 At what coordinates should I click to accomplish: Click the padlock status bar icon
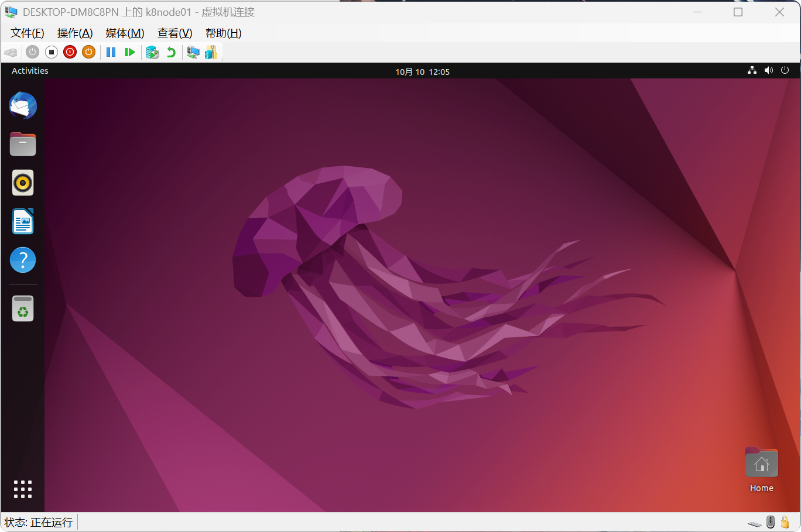[x=785, y=522]
